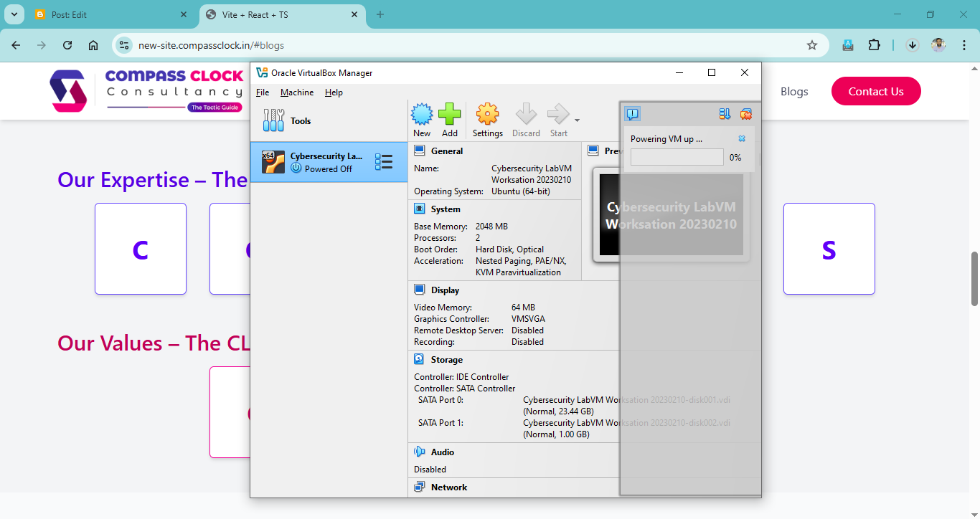980x519 pixels.
Task: Open the Blogs link in website navigation
Action: [794, 91]
